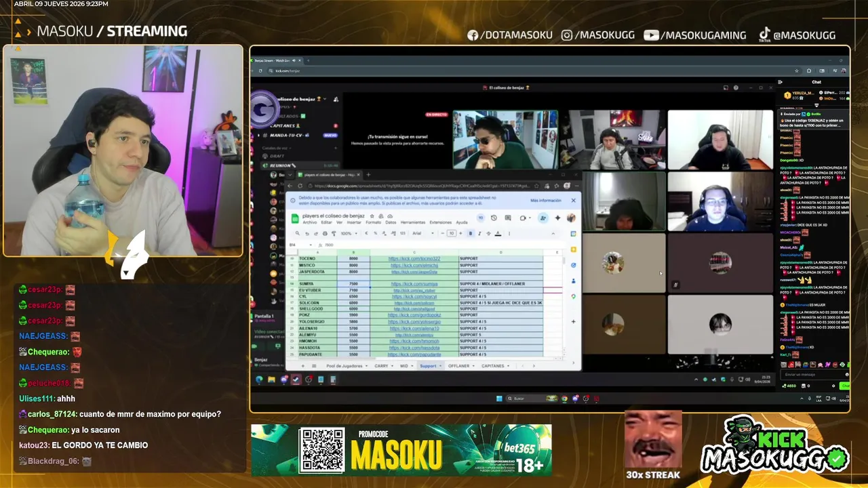Collapse the Sheets header with chevron
Viewport: 868px width, 488px height.
pos(553,233)
